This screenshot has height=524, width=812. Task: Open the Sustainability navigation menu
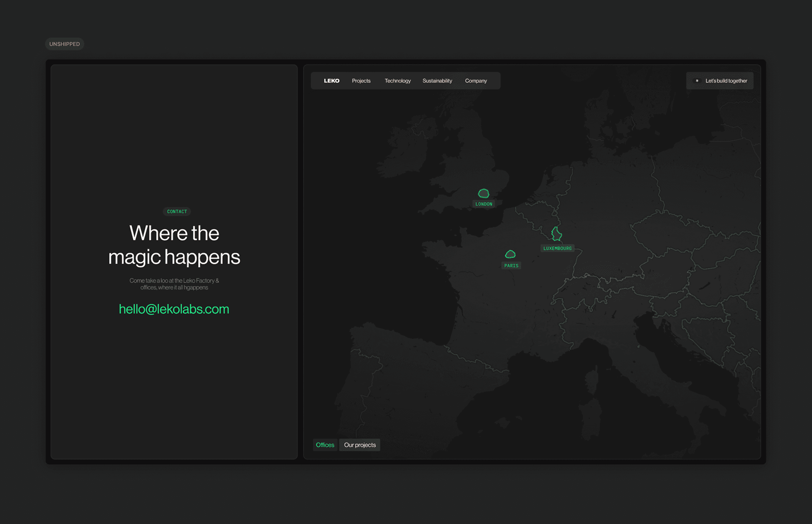tap(437, 81)
